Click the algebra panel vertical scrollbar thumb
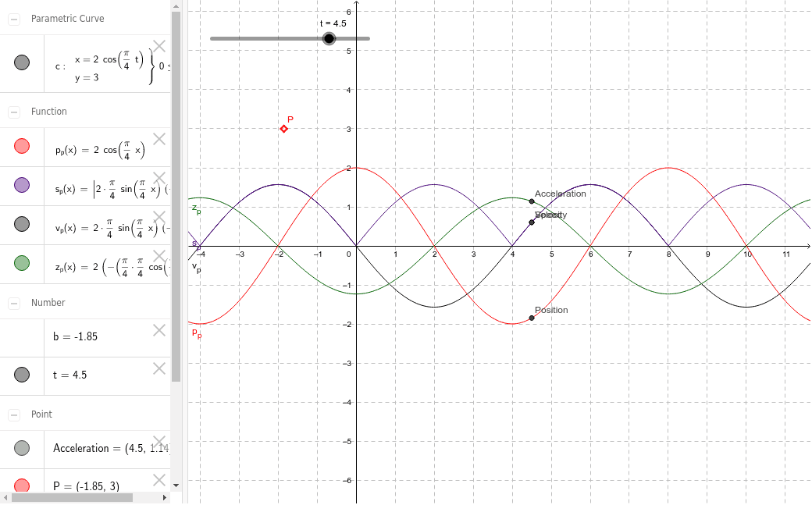 (176, 197)
